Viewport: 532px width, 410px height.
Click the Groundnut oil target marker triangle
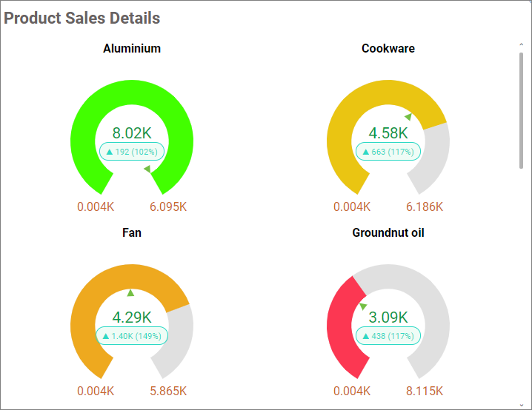(363, 306)
